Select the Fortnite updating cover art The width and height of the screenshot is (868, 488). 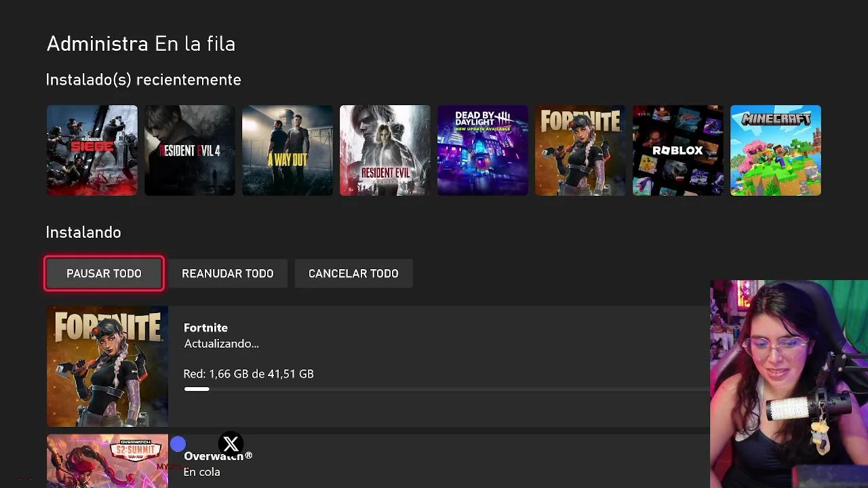click(x=107, y=366)
